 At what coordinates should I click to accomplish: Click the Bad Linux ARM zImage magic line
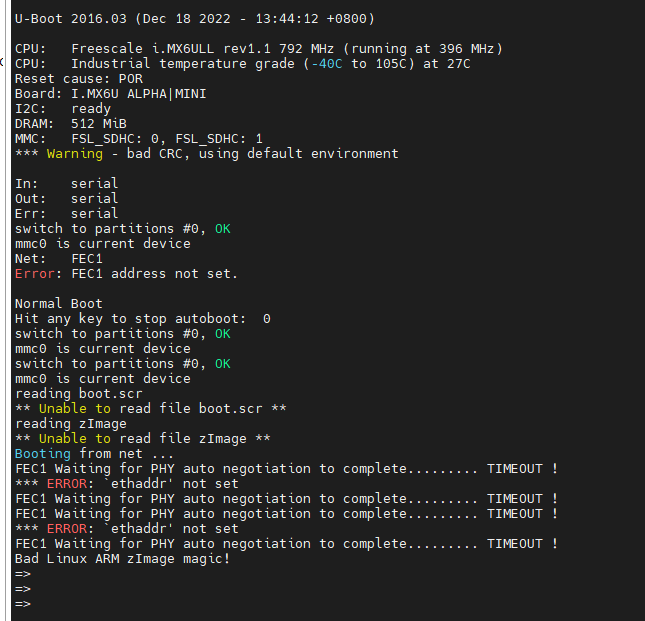point(122,558)
